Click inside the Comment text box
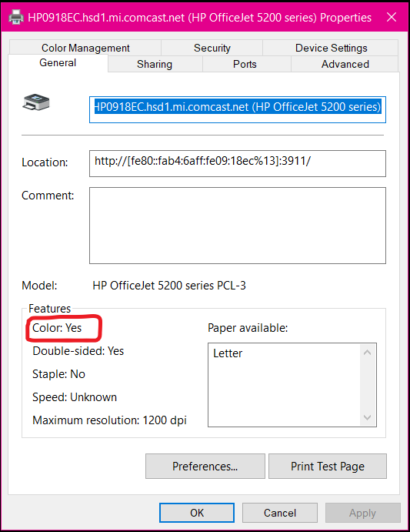This screenshot has width=410, height=532. 238,226
